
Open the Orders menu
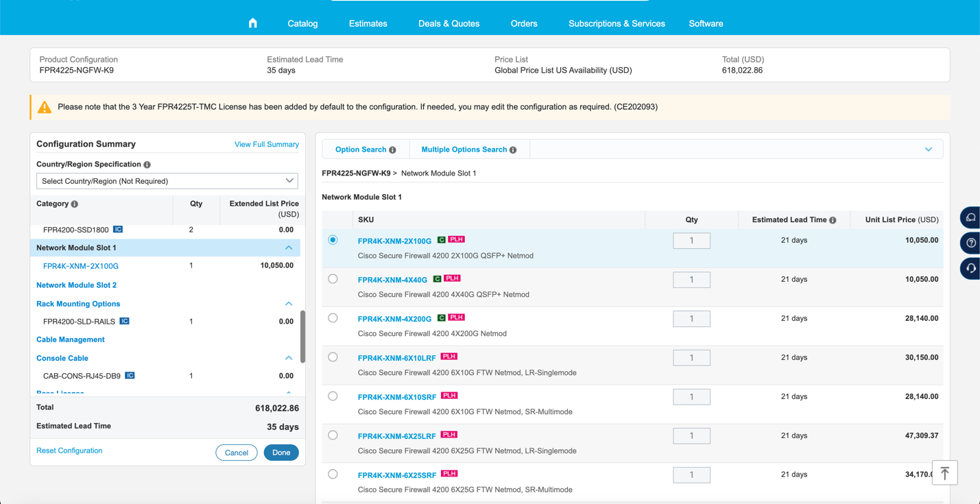524,23
